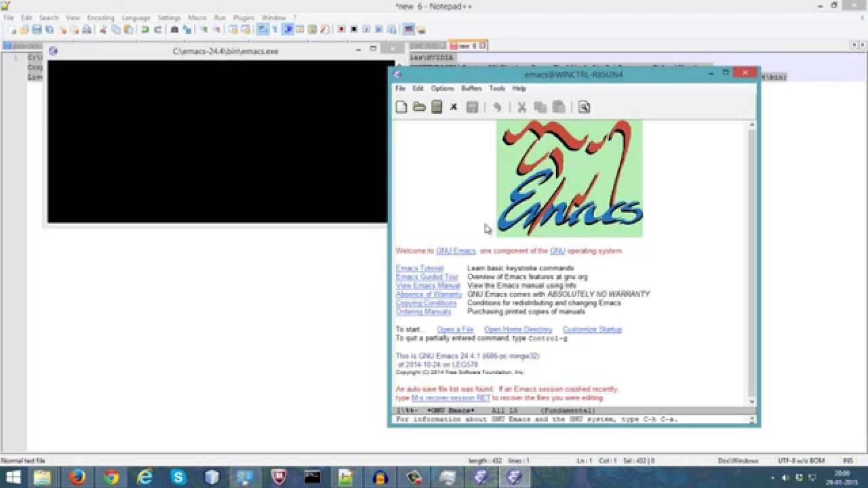Click the Emacs vertical scrollbar
Image resolution: width=868 pixels, height=488 pixels.
click(751, 263)
